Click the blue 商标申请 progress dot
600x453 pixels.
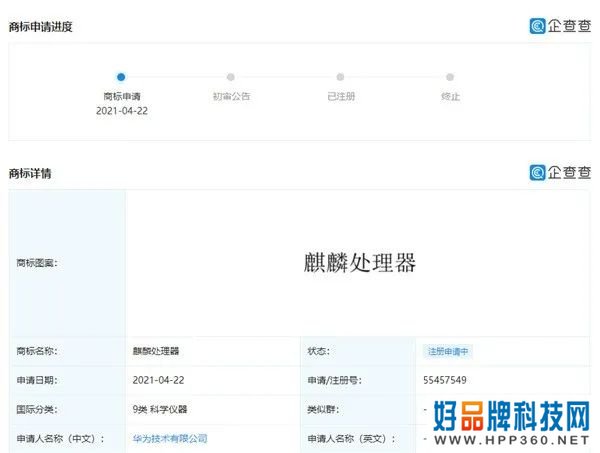click(121, 77)
